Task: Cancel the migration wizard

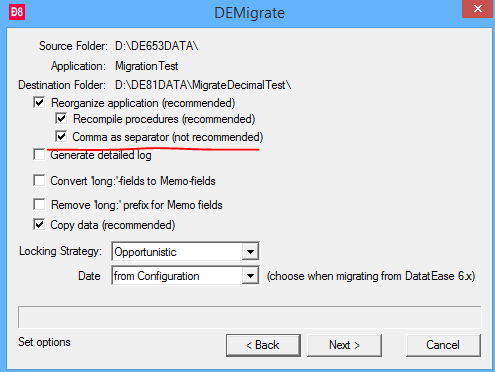Action: tap(443, 345)
